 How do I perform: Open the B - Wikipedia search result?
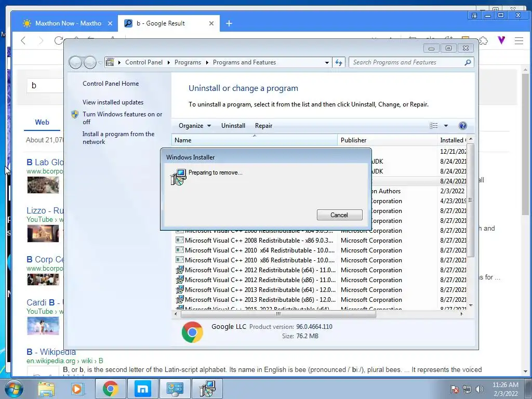click(51, 352)
